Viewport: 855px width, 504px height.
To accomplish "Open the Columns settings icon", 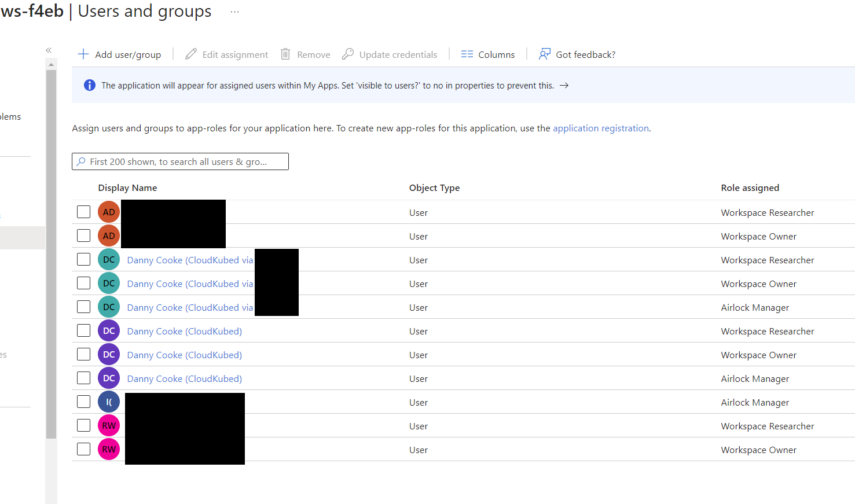I will pos(467,54).
